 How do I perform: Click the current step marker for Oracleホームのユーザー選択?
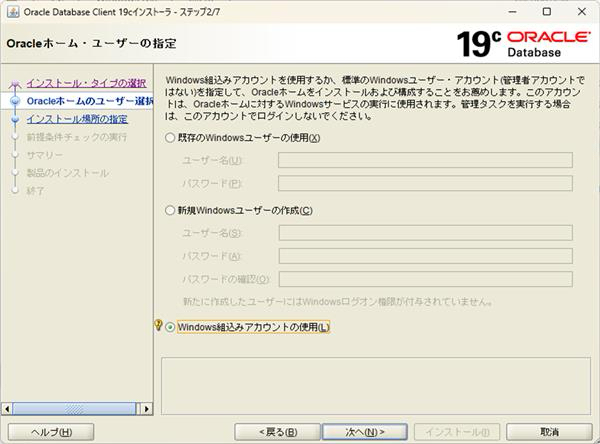[15, 101]
